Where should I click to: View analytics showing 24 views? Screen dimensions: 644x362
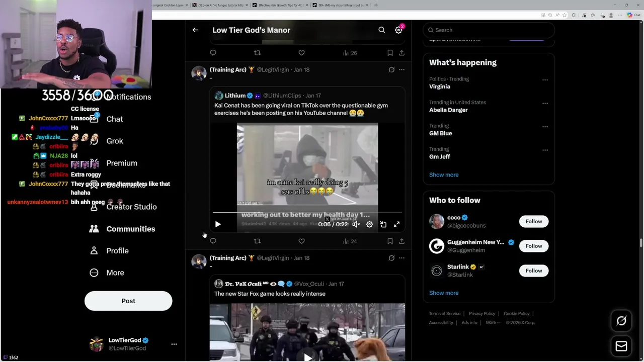(x=350, y=241)
